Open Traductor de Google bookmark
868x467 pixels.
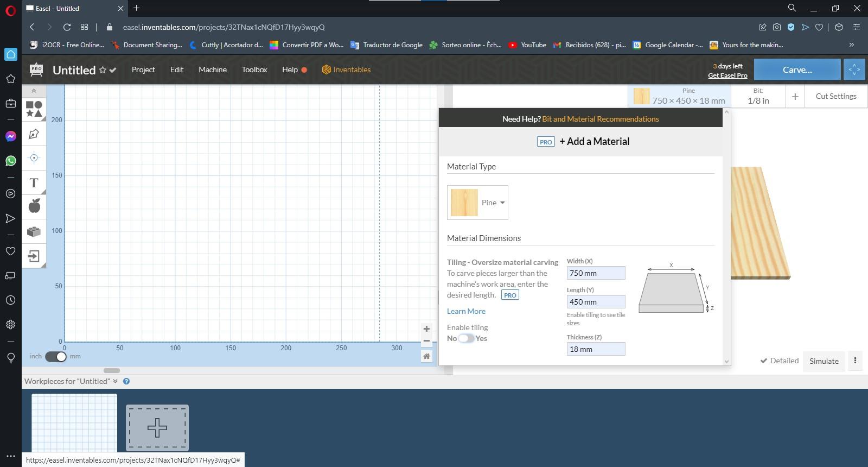pos(386,45)
